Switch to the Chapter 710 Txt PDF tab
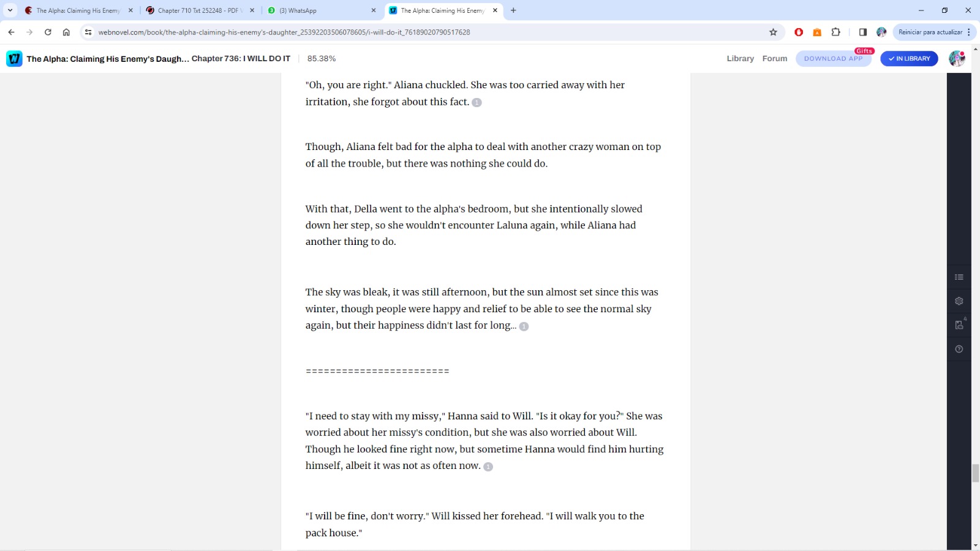Screen dimensions: 980x551 click(200, 10)
